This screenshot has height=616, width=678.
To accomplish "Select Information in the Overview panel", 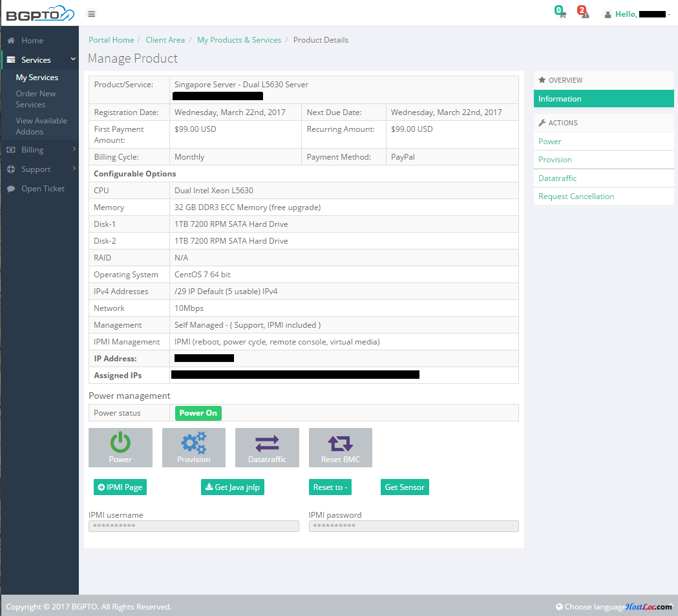I will pos(603,99).
